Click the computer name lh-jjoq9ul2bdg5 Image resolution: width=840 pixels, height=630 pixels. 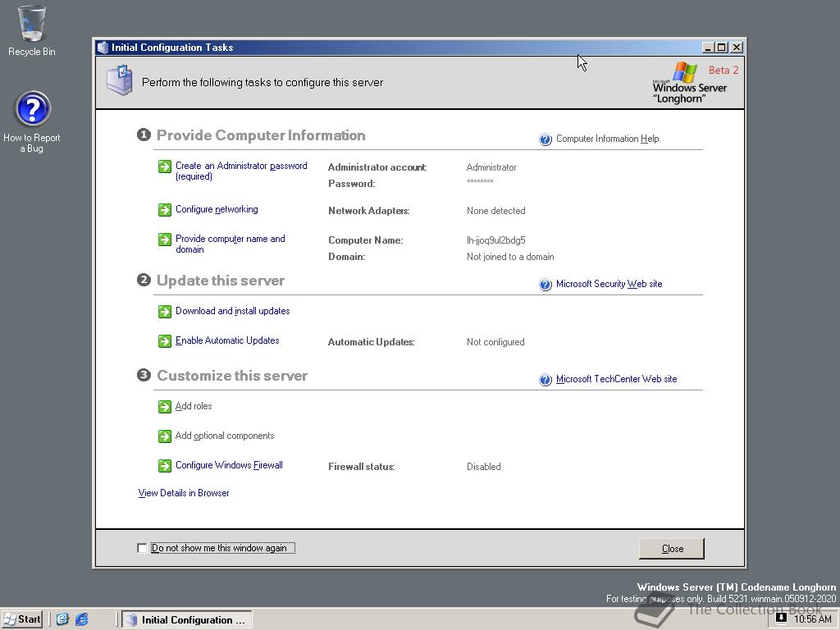pyautogui.click(x=495, y=240)
